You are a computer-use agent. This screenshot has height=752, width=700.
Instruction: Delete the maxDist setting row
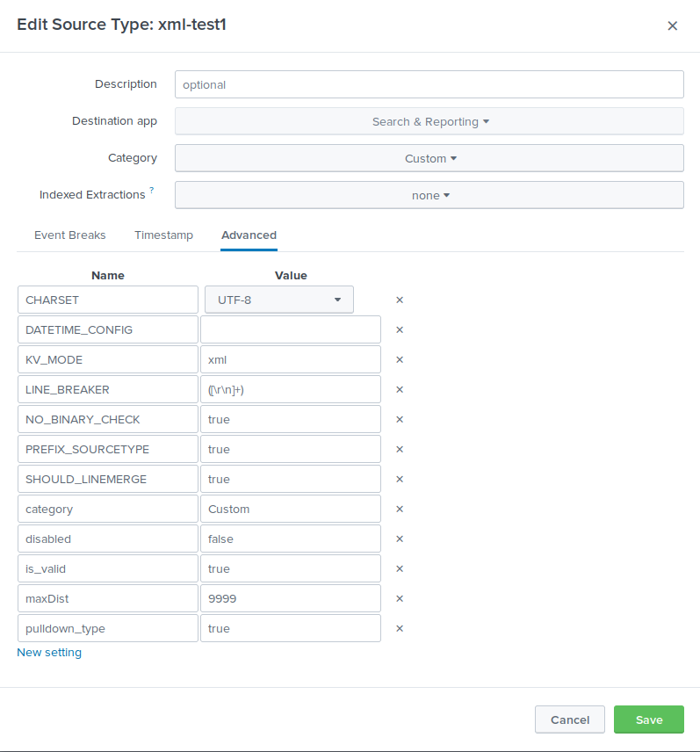pos(400,598)
